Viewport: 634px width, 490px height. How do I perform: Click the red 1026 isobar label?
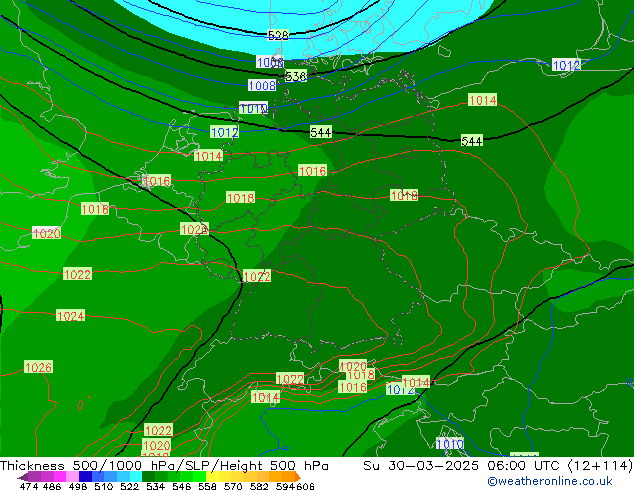click(38, 367)
